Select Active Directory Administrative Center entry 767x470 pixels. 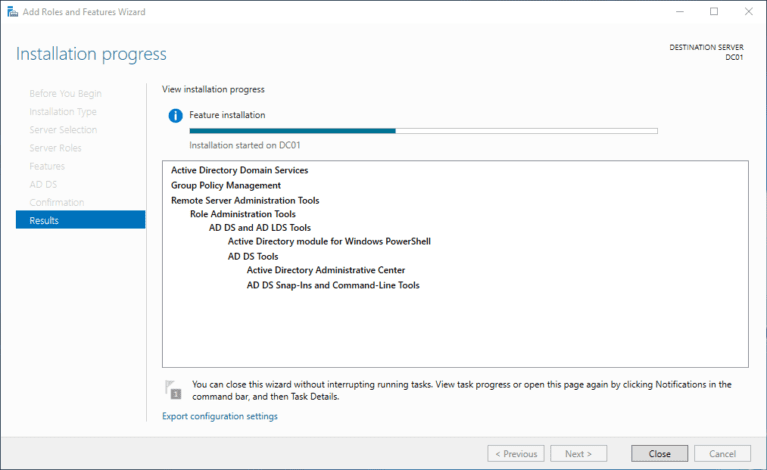(326, 270)
